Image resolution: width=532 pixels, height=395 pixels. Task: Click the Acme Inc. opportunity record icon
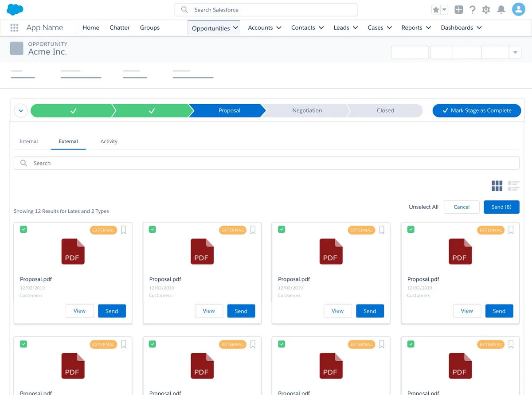coord(17,48)
